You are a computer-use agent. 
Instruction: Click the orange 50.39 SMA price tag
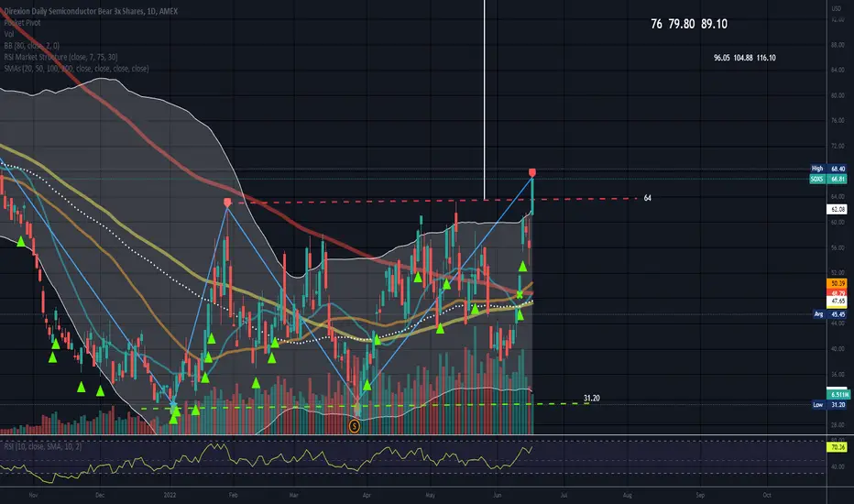tap(837, 283)
